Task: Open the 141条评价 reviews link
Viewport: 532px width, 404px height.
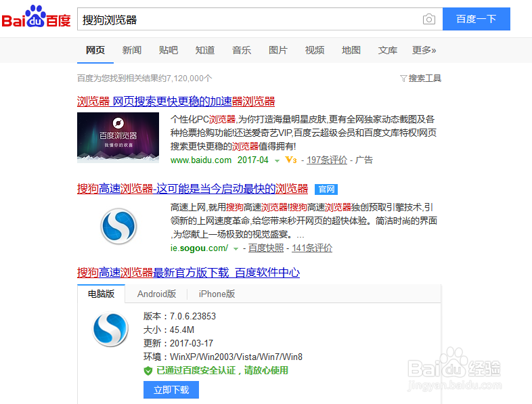Action: point(312,248)
